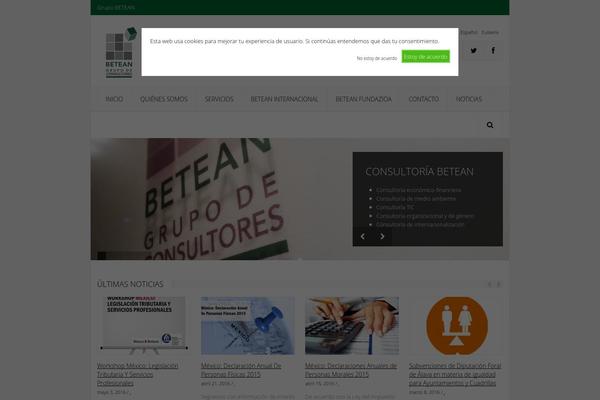Click the ÚLTIMAS NOTICIAS heading
This screenshot has height=400, width=600.
coord(130,284)
